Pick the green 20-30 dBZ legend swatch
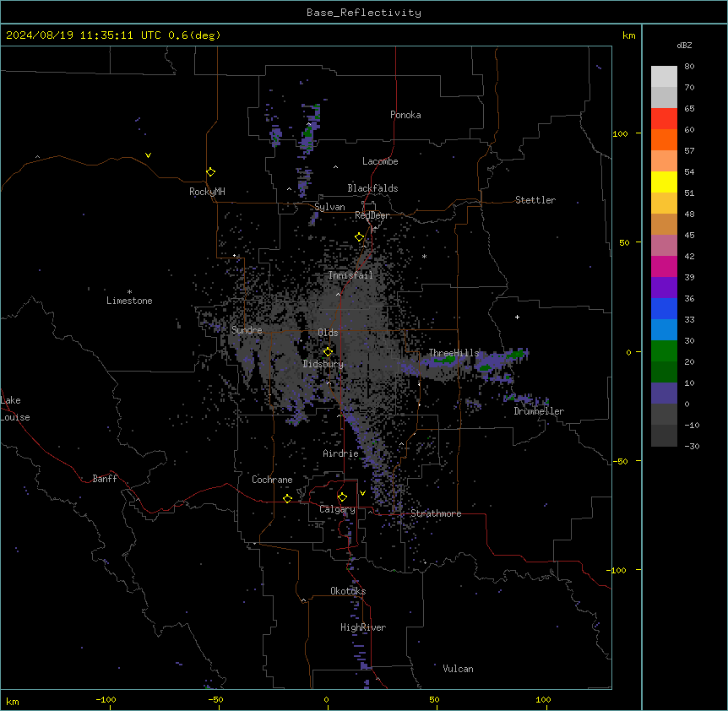Image resolution: width=728 pixels, height=711 pixels. coord(664,351)
